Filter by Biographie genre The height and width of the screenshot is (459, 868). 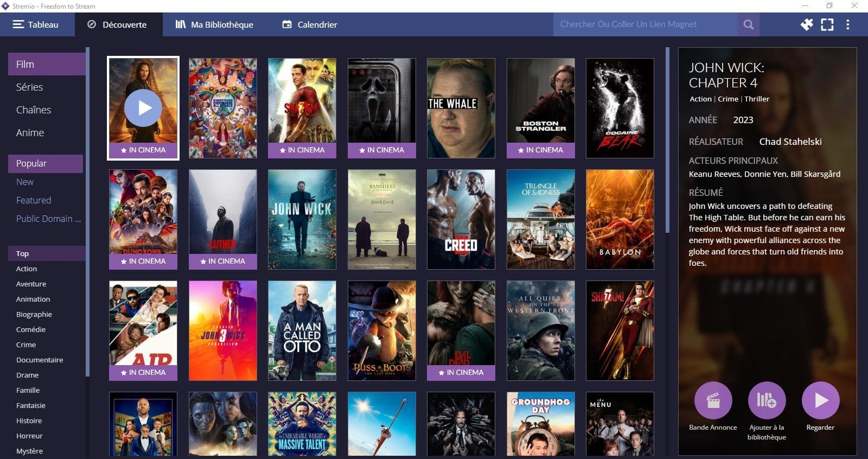pos(47,314)
